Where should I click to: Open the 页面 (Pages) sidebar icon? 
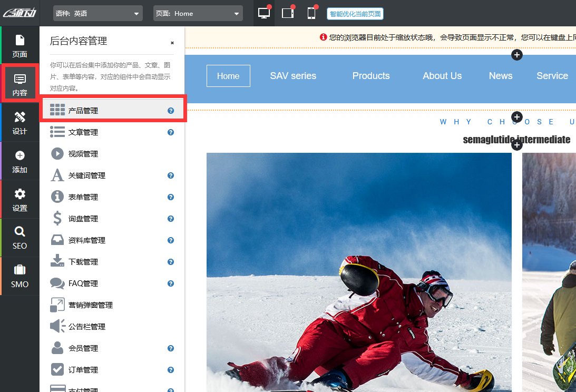[19, 46]
